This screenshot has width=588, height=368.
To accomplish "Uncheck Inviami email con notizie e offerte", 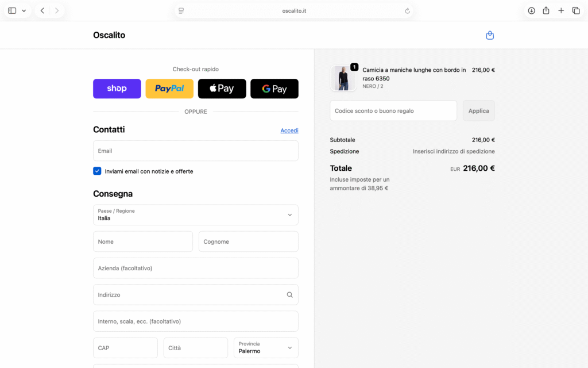I will coord(97,171).
